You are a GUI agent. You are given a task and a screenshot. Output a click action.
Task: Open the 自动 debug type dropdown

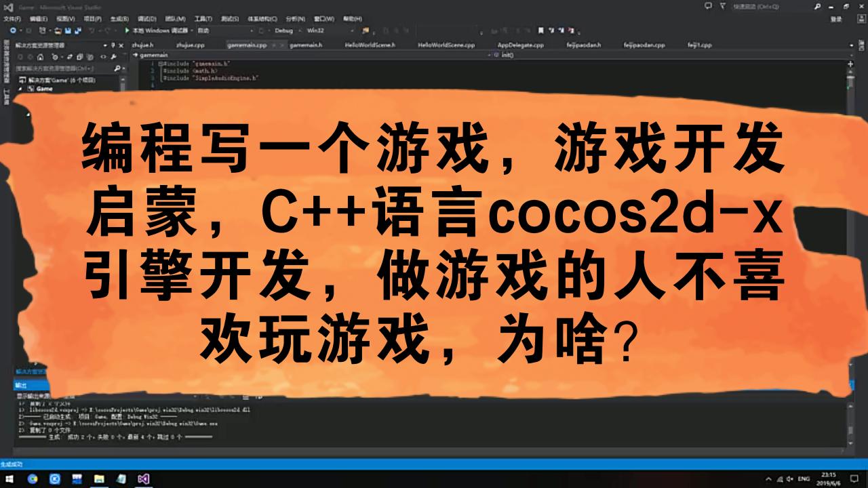click(x=224, y=30)
